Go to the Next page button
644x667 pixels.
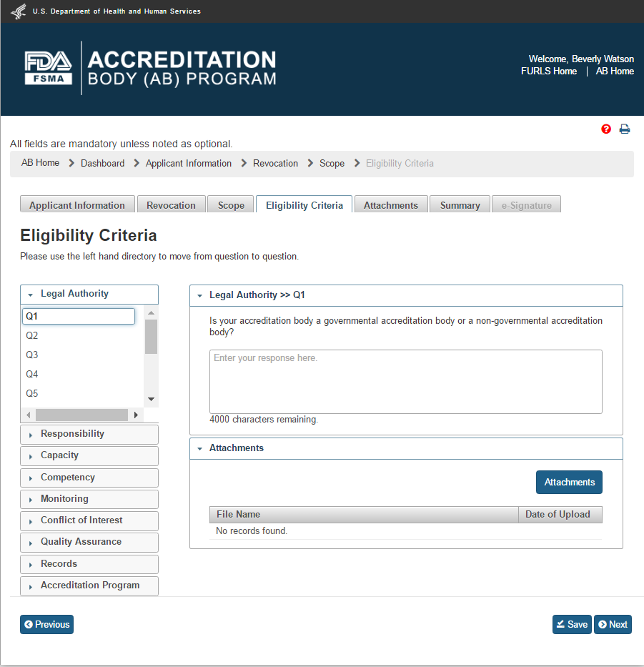[x=613, y=625]
